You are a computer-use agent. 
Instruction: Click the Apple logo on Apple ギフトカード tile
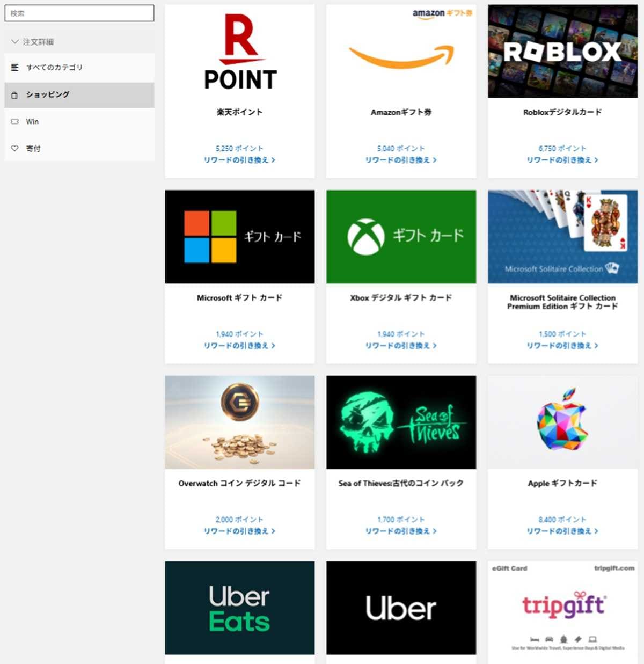[562, 422]
